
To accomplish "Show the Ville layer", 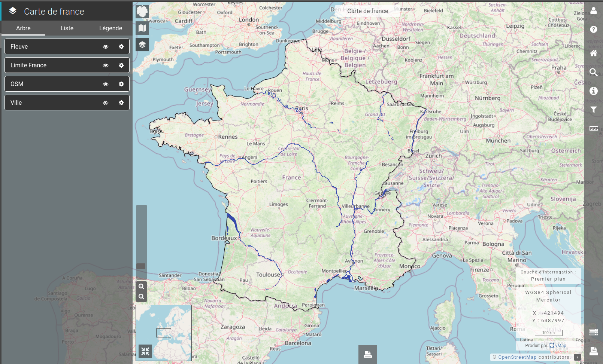I will [x=106, y=103].
